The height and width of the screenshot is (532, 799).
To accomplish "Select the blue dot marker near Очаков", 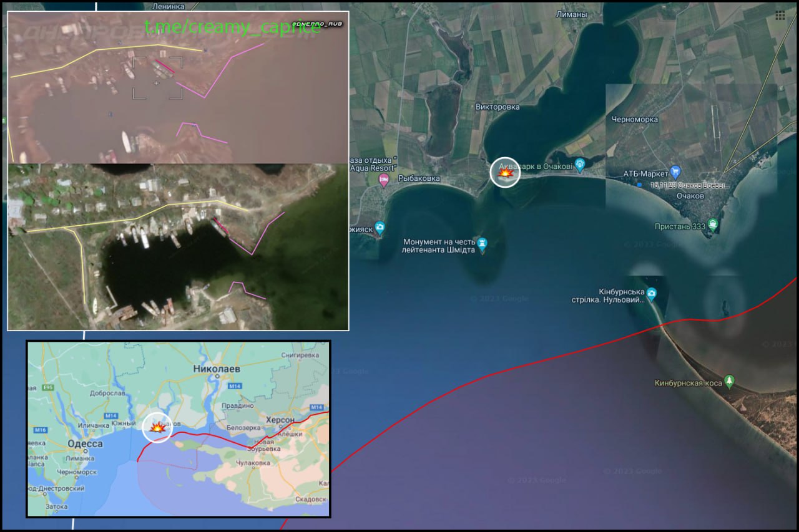I will pos(639,185).
